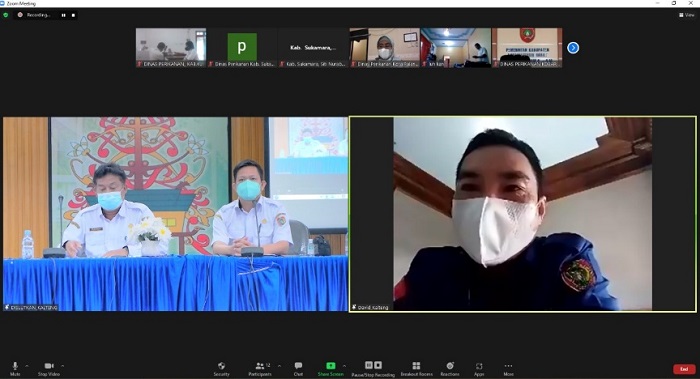Pause recording from top recording indicator
700x379 pixels.
pyautogui.click(x=63, y=15)
